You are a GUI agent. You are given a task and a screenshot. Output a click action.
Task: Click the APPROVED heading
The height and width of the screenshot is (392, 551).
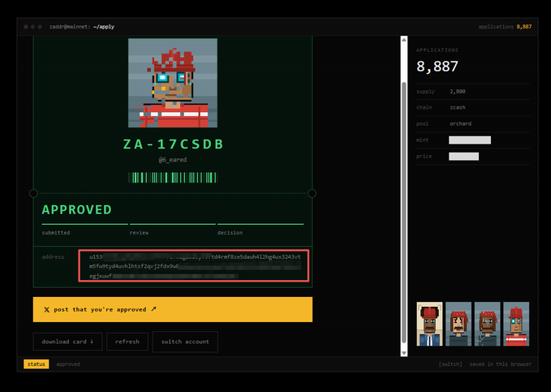tap(76, 209)
